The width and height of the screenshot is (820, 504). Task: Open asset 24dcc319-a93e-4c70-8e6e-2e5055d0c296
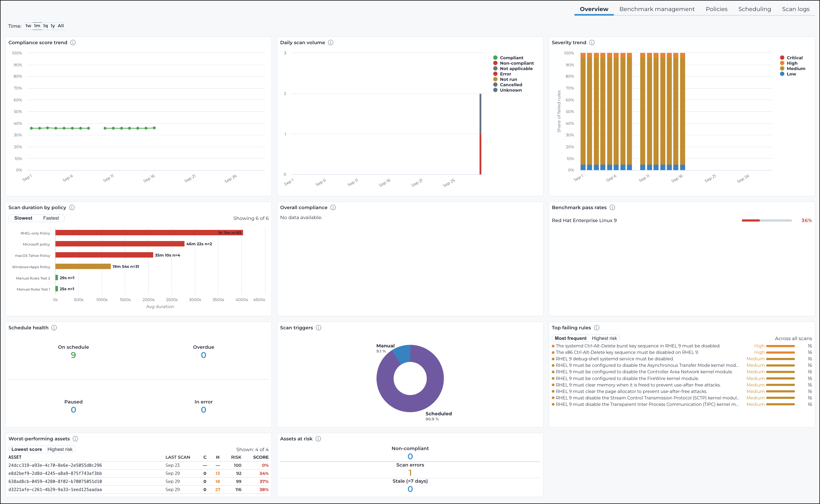point(55,465)
